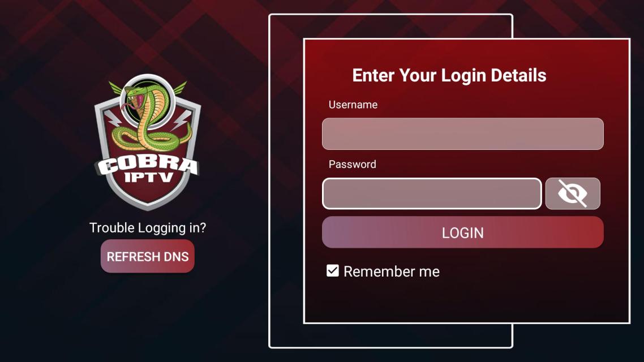Click the Username label
This screenshot has height=362, width=644.
(353, 105)
